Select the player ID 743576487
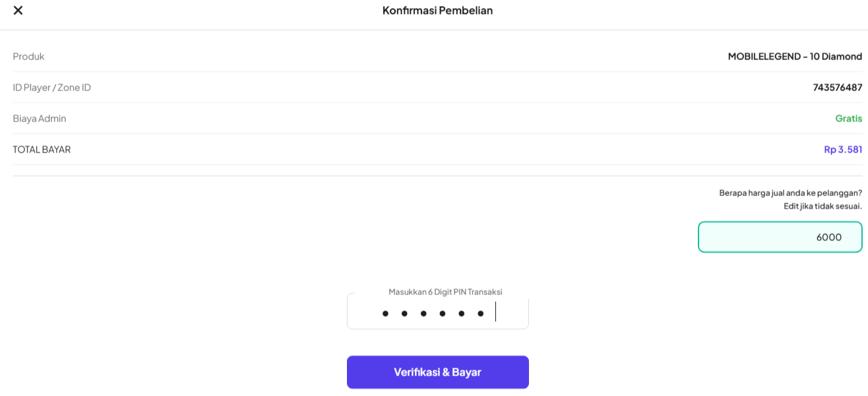 [x=837, y=88]
